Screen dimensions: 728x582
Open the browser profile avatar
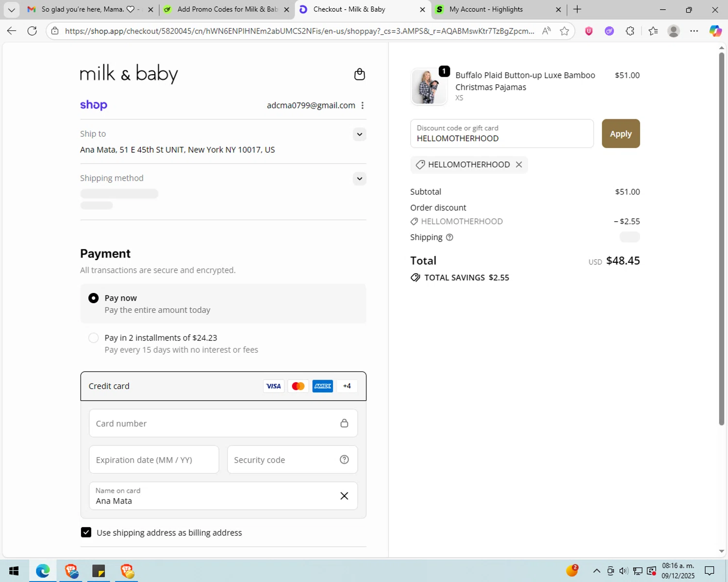tap(673, 31)
